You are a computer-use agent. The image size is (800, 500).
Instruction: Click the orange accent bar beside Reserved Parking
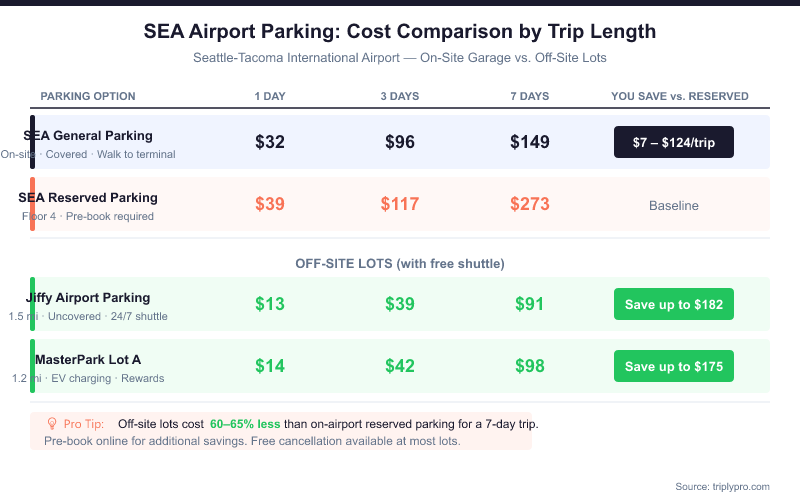coord(32,204)
